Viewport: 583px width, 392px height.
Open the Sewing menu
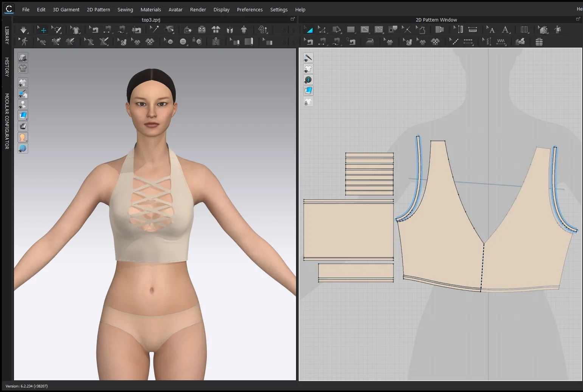click(125, 9)
